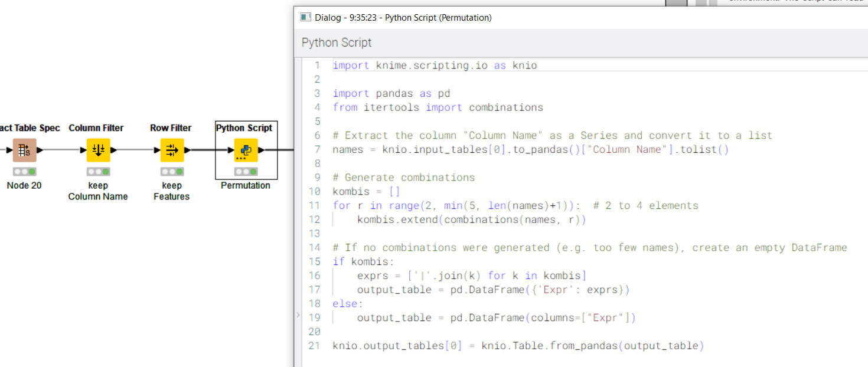Click the output port of the Permutation node

pos(260,150)
